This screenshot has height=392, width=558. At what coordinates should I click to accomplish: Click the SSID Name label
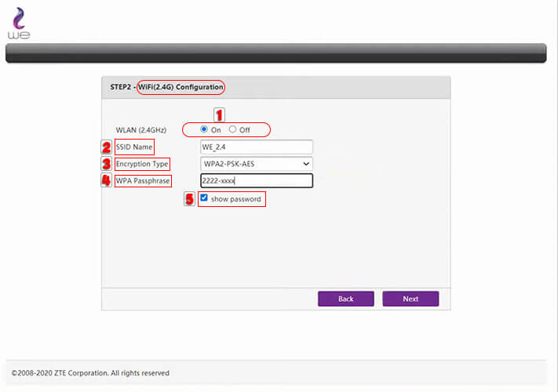coord(133,147)
